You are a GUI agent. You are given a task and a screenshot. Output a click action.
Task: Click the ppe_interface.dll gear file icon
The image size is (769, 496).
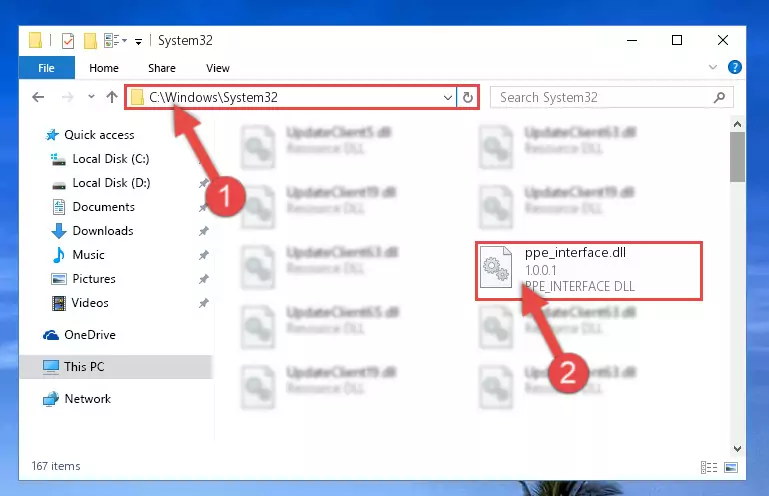coord(495,267)
